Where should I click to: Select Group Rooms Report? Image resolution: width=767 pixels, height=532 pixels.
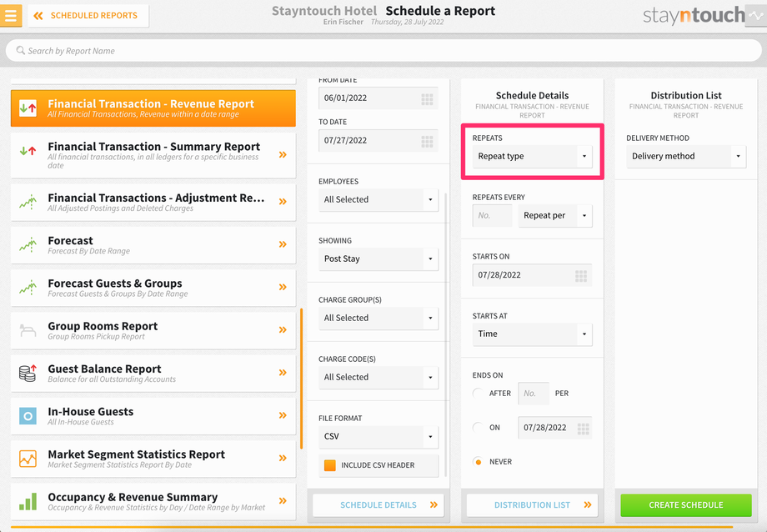pos(153,330)
